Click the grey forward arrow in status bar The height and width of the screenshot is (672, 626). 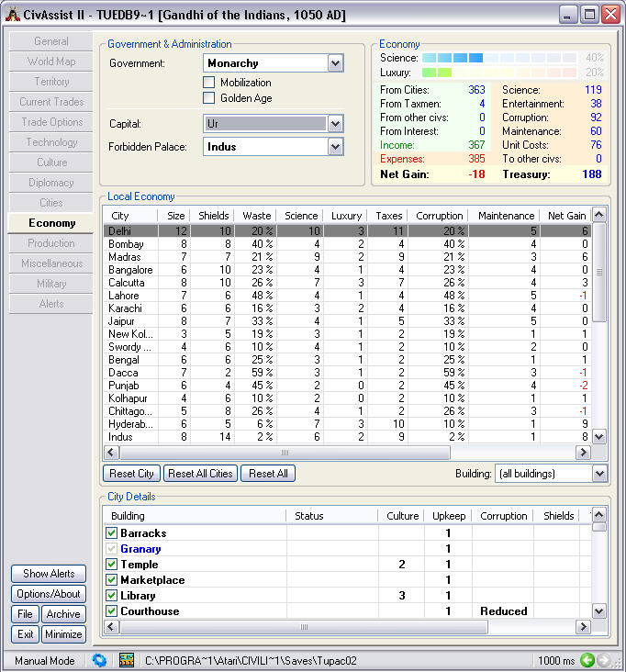[604, 660]
